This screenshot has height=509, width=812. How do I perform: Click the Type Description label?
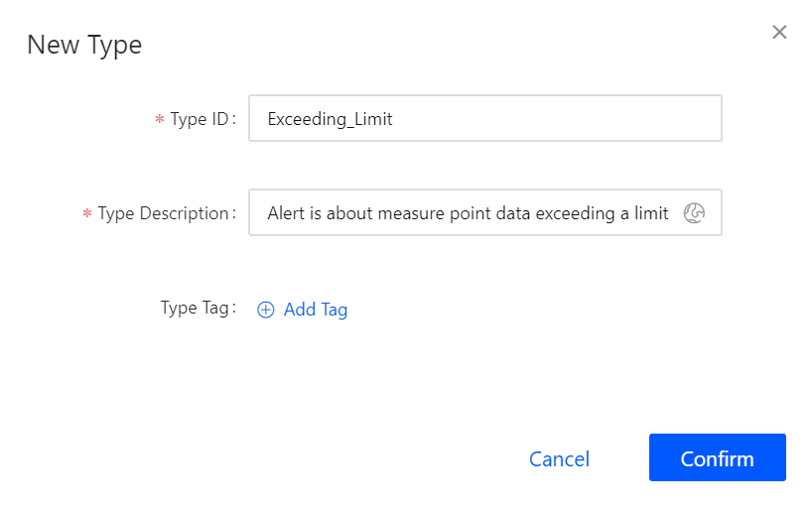[x=165, y=213]
